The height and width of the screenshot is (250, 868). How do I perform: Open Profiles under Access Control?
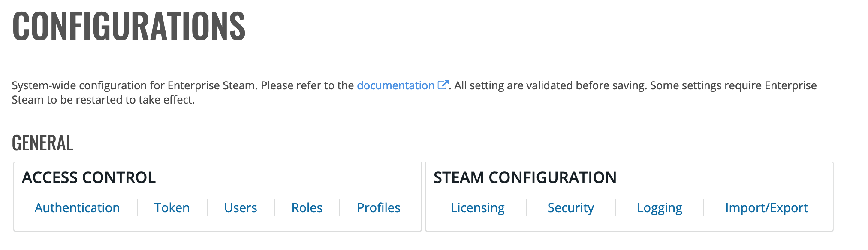click(x=379, y=208)
